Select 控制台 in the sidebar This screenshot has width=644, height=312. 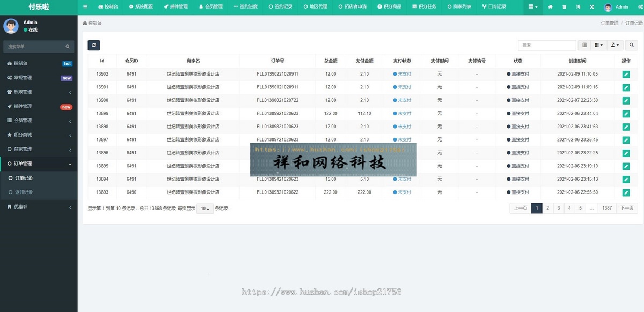pyautogui.click(x=39, y=63)
